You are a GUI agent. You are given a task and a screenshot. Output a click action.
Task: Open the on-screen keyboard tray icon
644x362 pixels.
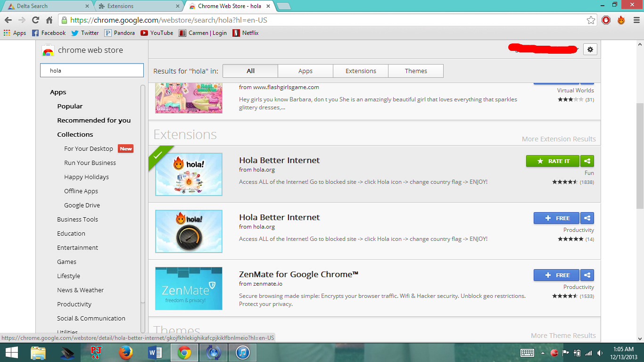(527, 353)
